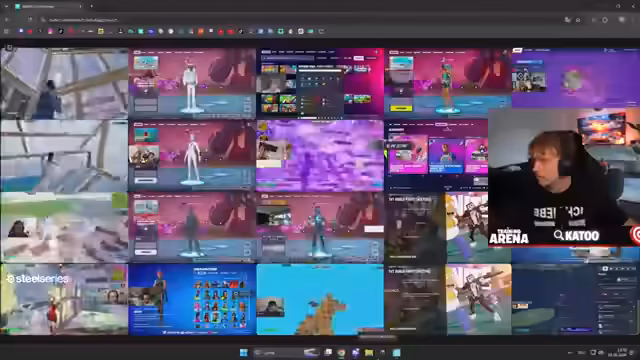Open Task View on the taskbar
The width and height of the screenshot is (640, 360).
(328, 353)
